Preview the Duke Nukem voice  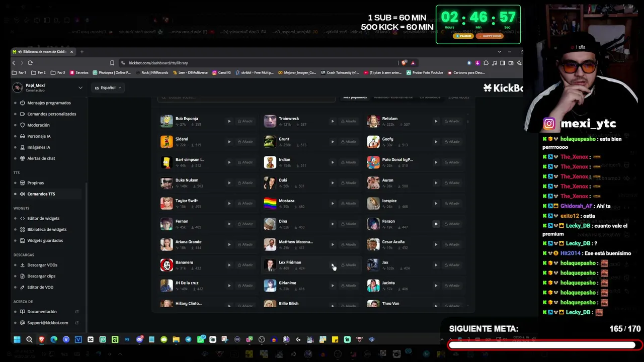(x=229, y=183)
